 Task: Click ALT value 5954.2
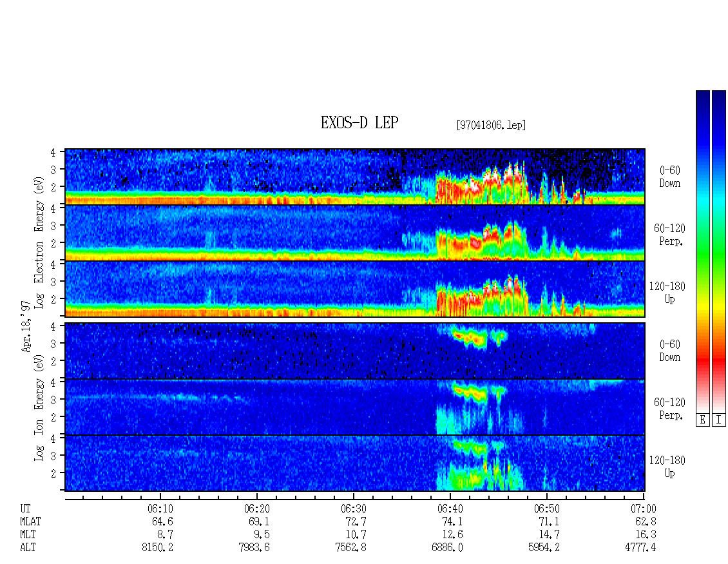(544, 548)
